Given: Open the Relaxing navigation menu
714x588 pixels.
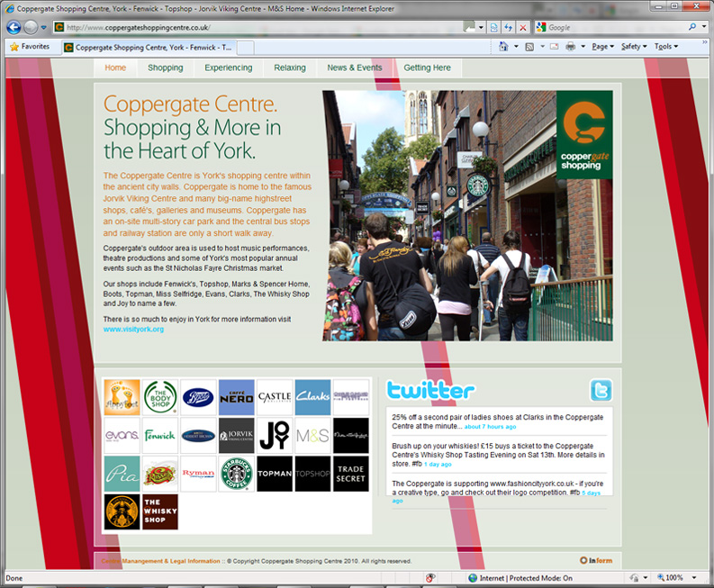Looking at the screenshot, I should point(290,68).
